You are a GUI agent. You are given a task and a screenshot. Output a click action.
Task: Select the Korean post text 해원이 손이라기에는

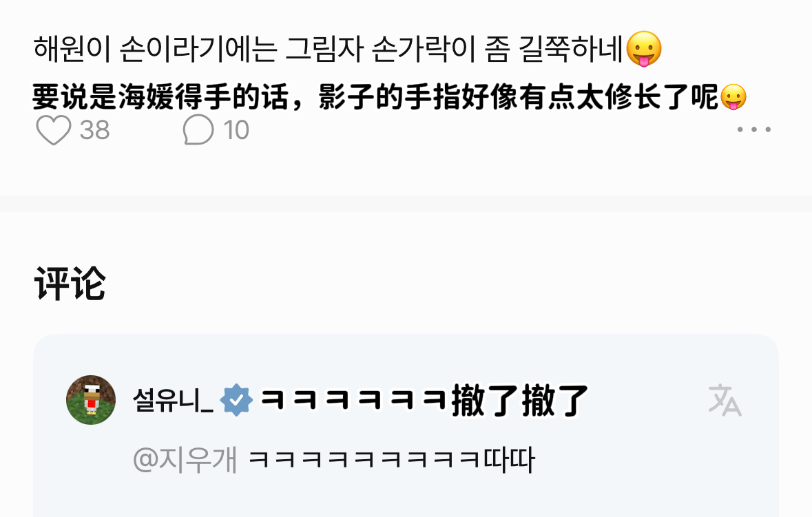[156, 49]
